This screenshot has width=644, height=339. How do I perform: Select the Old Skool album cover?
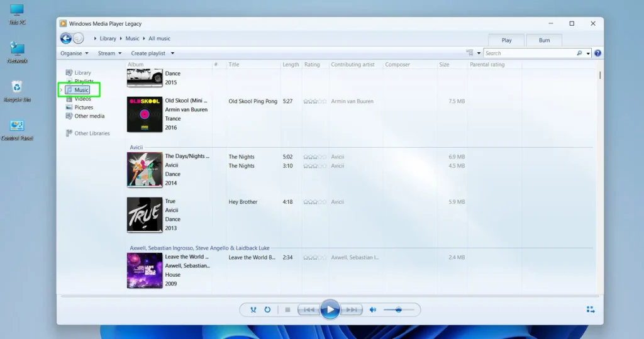(x=145, y=114)
